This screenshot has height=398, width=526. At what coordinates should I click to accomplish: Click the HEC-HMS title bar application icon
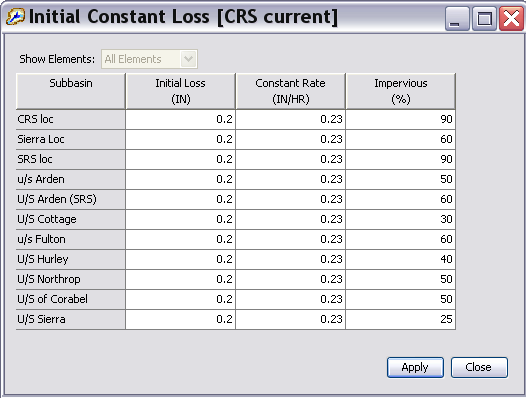(x=15, y=17)
